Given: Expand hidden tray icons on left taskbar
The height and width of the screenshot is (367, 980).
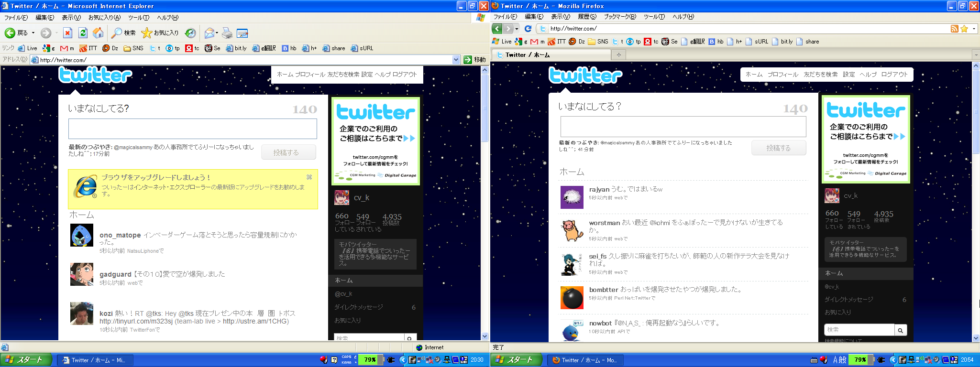Looking at the screenshot, I should click(403, 360).
